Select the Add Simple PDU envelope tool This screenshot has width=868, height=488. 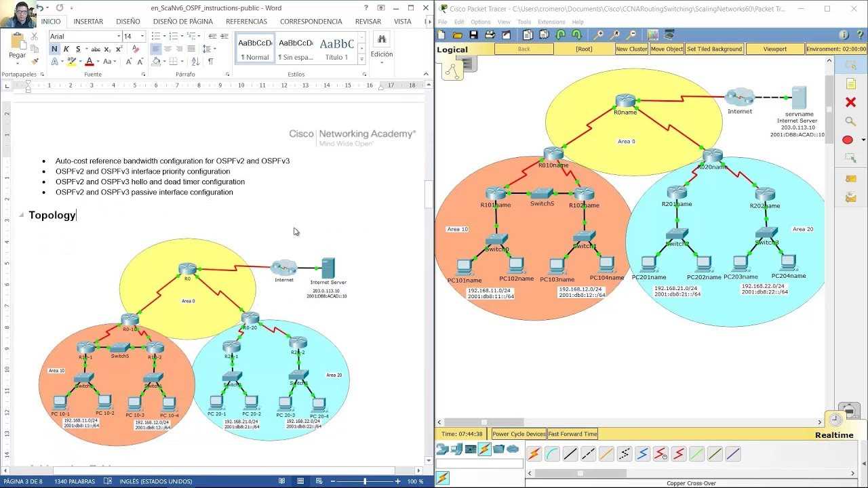850,178
